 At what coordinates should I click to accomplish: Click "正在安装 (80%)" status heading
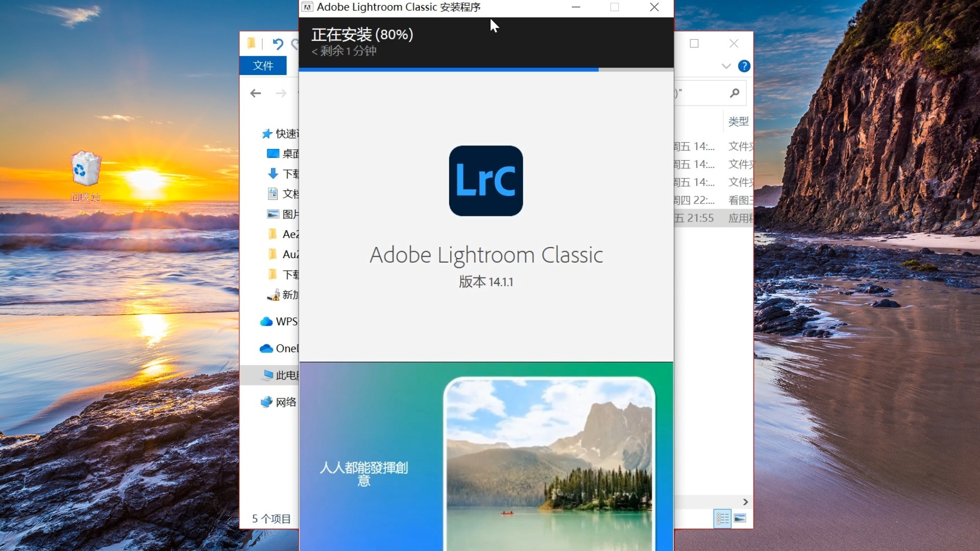point(362,35)
